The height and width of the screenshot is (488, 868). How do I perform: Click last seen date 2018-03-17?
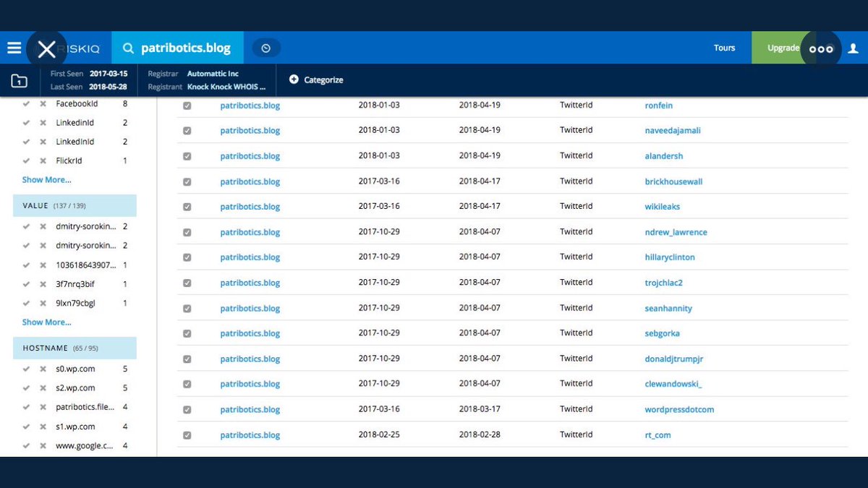(x=480, y=410)
